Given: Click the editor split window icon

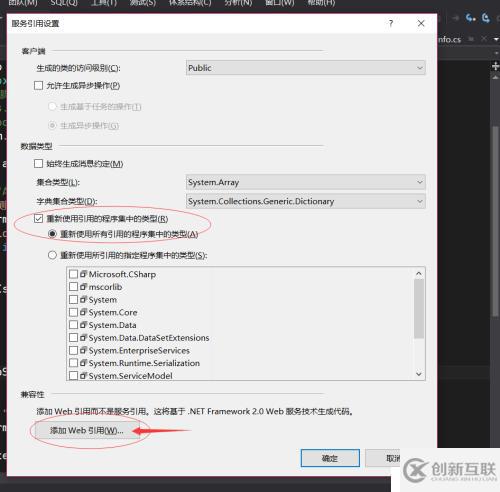Looking at the screenshot, I should (495, 66).
